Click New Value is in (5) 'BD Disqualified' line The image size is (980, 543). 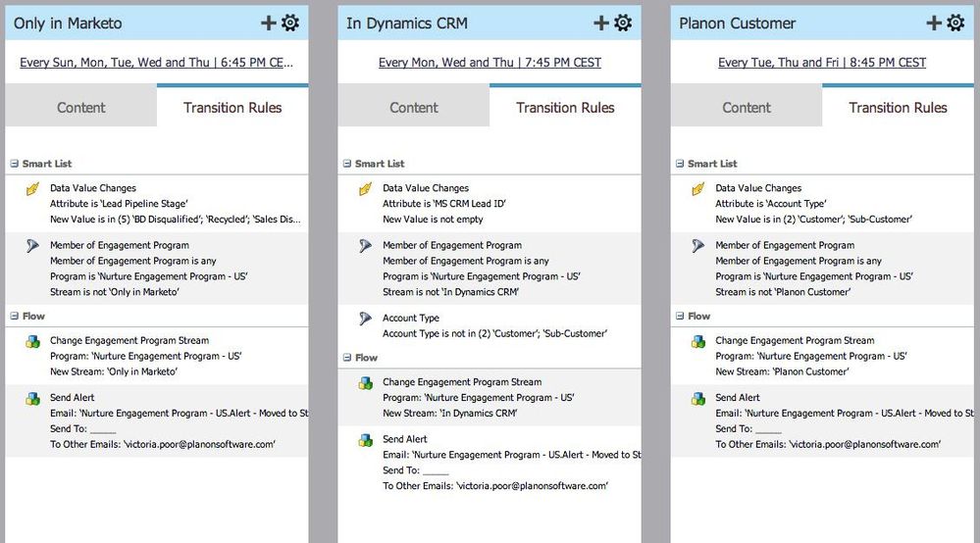(175, 220)
